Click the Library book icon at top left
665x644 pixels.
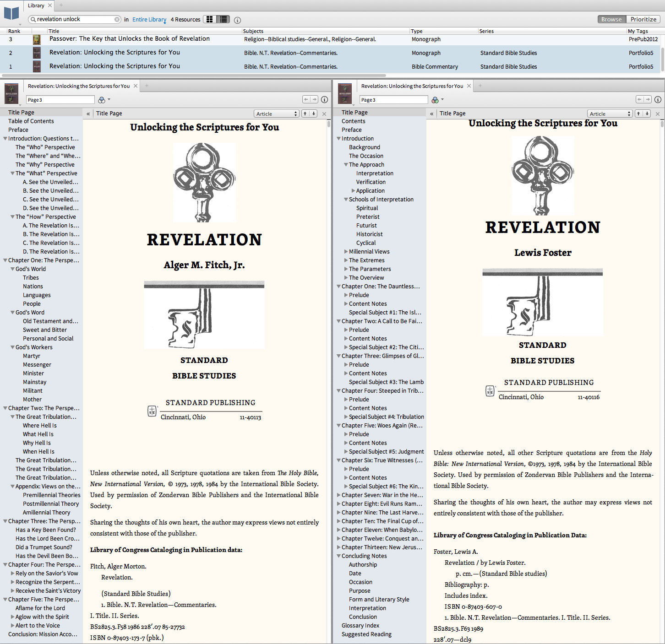pos(11,13)
